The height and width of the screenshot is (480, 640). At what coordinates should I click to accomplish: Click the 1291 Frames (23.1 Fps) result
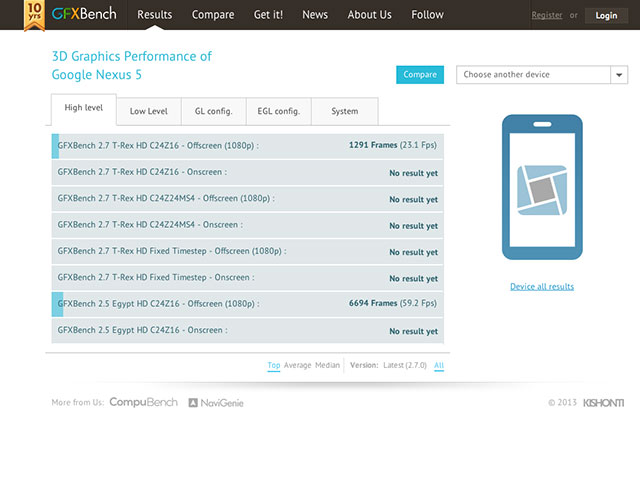[x=393, y=145]
